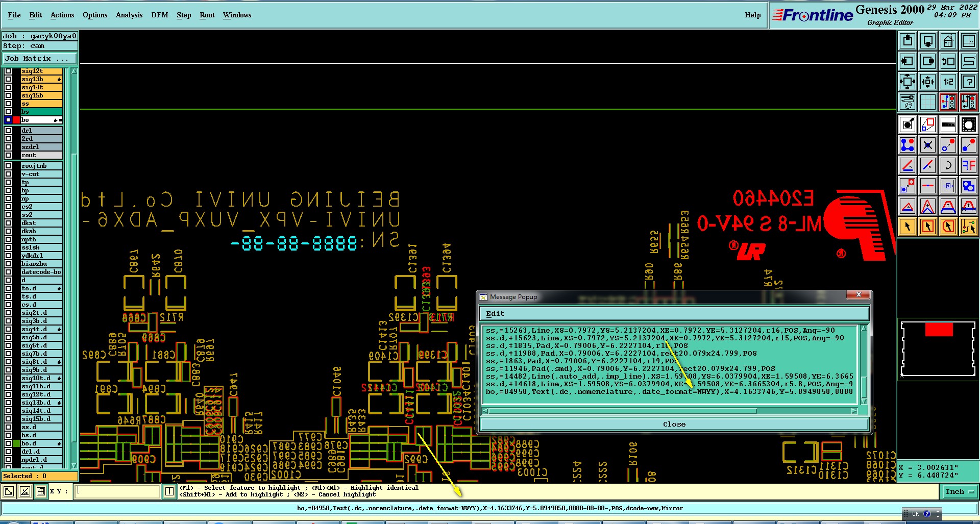Viewport: 980px width, 524px height.
Task: Open the DFM menu
Action: [160, 15]
